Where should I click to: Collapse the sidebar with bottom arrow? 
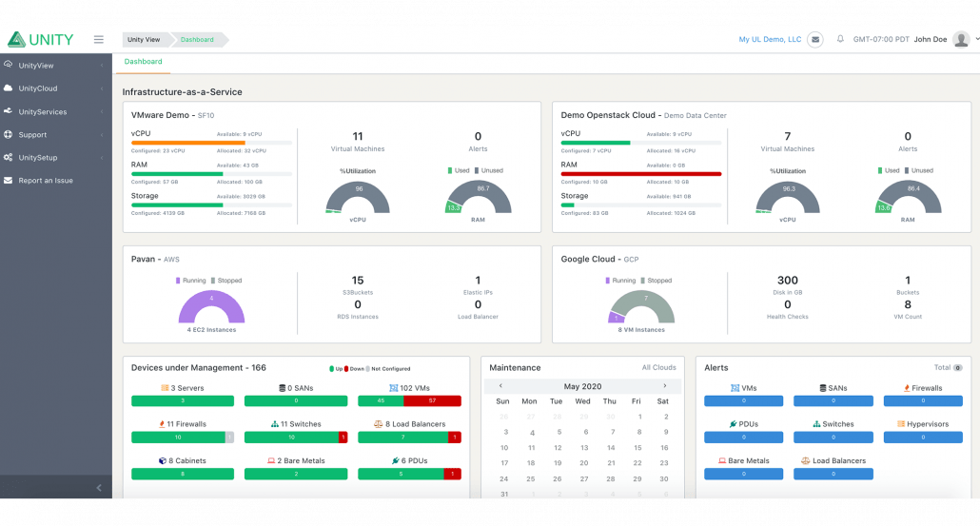coord(99,488)
